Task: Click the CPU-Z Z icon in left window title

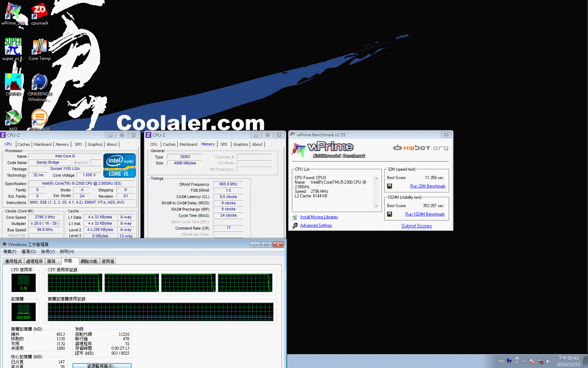Action: pos(3,135)
